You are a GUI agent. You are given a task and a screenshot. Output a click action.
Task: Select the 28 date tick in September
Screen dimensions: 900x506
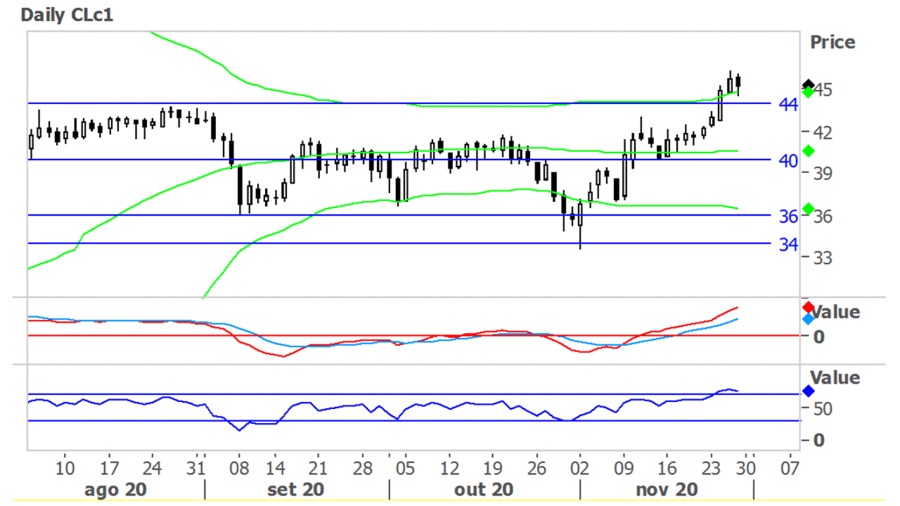click(363, 468)
